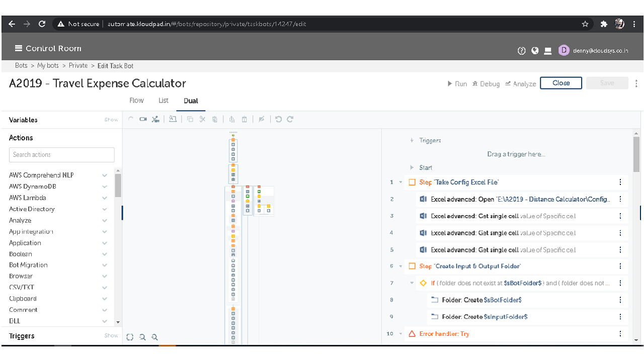Click the My bots breadcrumb link
Screen dimensions: 644x362
point(48,66)
